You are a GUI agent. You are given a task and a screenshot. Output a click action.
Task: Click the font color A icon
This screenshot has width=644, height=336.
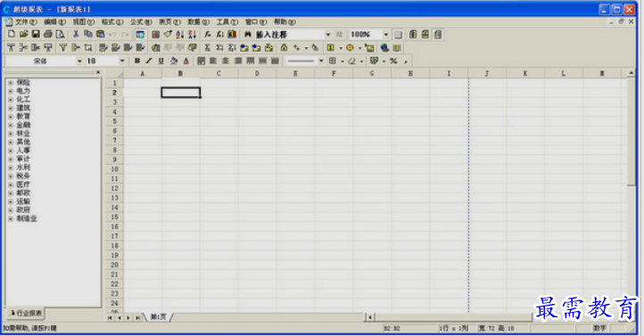tap(186, 61)
